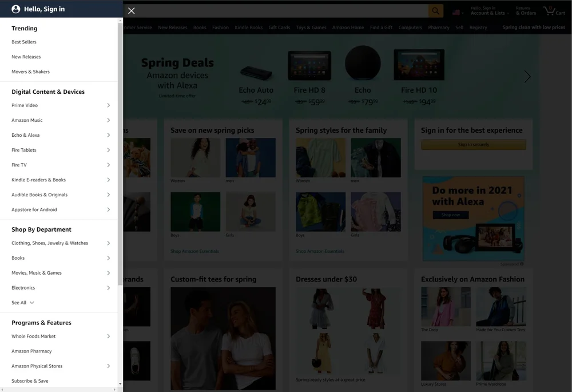Click the side menu scroll-down arrow
Viewport: 572px width, 392px height.
click(120, 384)
